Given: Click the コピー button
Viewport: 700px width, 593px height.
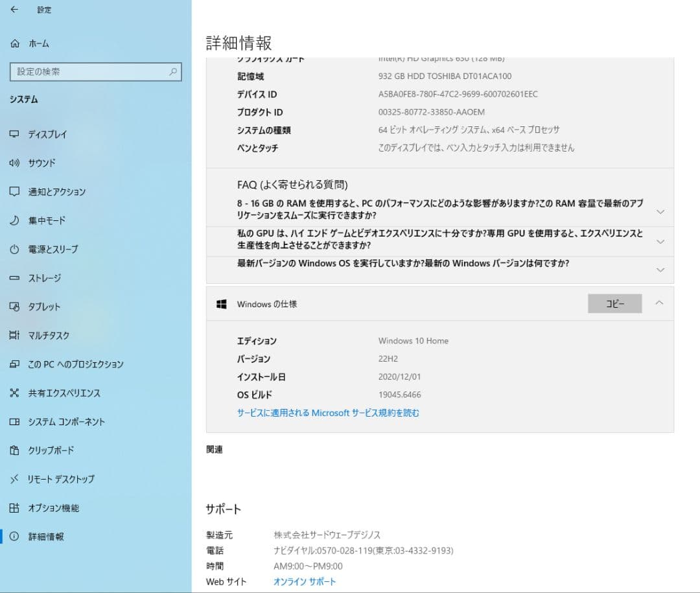Looking at the screenshot, I should [x=614, y=303].
